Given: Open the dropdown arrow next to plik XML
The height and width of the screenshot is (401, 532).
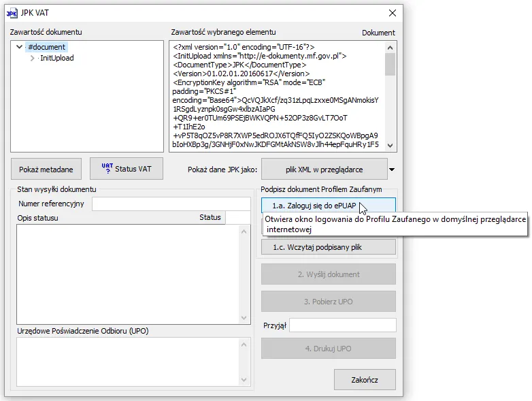Looking at the screenshot, I should [x=392, y=170].
